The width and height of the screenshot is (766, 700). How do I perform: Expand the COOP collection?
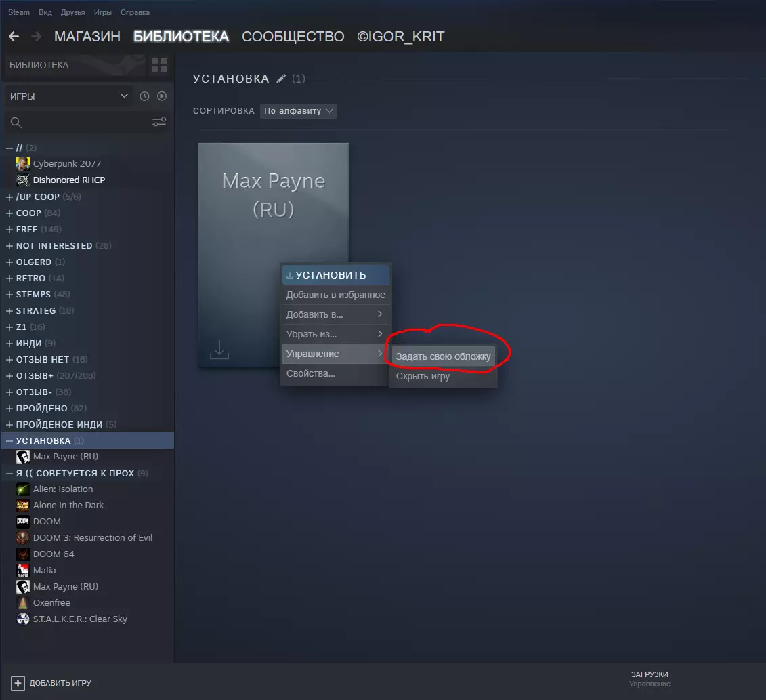9,213
